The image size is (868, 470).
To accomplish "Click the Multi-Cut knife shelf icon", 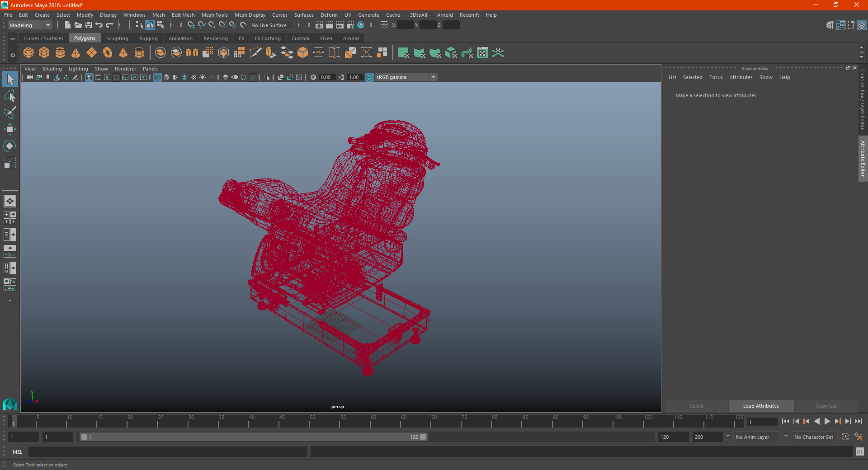I will 255,53.
